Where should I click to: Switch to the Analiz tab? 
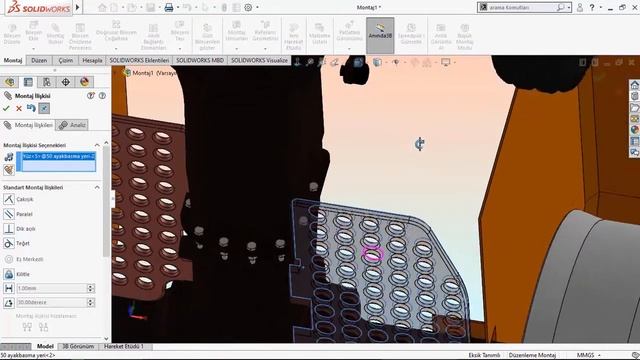pyautogui.click(x=72, y=125)
